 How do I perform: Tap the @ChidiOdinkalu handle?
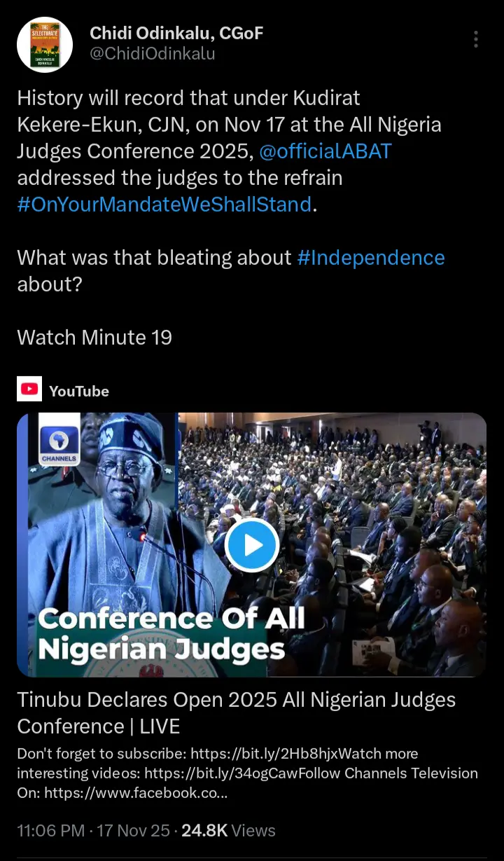152,53
